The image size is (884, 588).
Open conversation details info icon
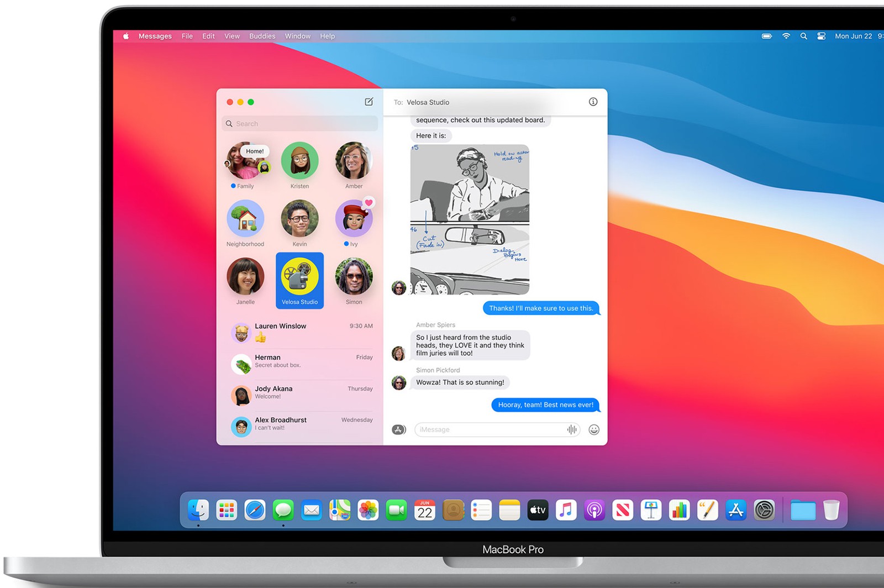[593, 102]
